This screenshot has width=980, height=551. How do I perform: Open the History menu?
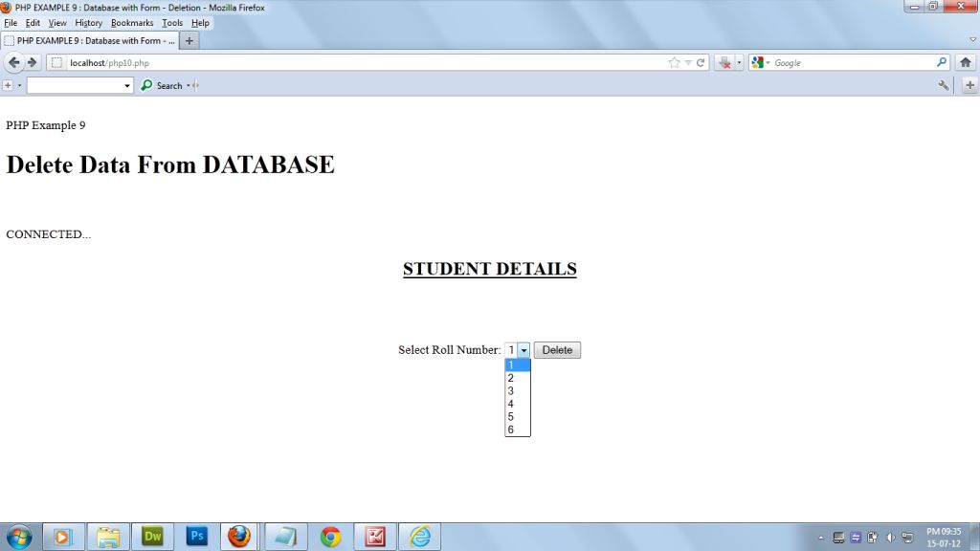tap(88, 22)
